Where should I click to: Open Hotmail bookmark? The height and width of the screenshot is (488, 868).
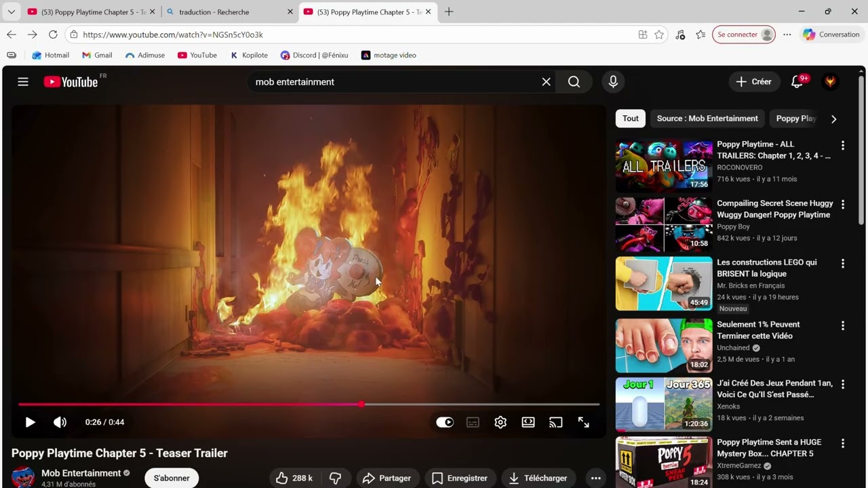[x=51, y=55]
